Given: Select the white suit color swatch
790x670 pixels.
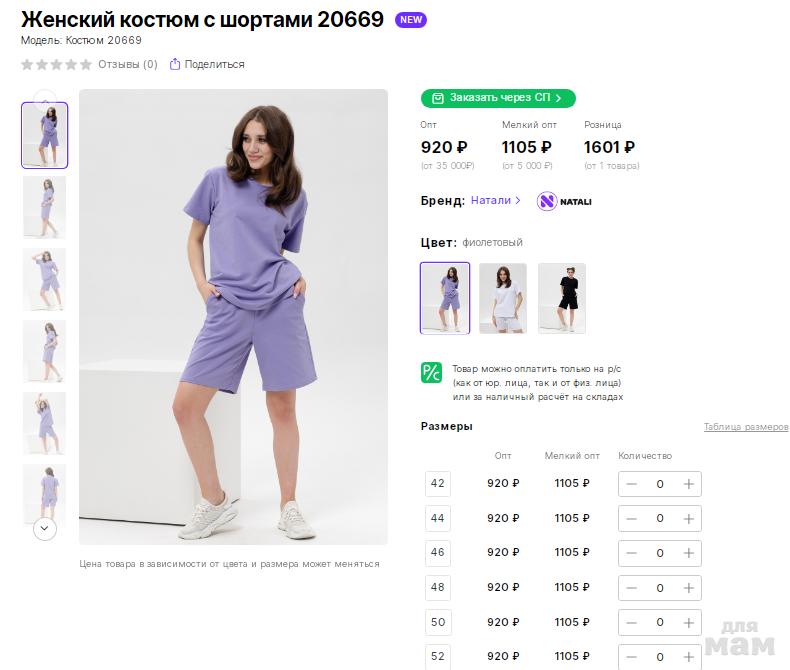Looking at the screenshot, I should pyautogui.click(x=503, y=298).
